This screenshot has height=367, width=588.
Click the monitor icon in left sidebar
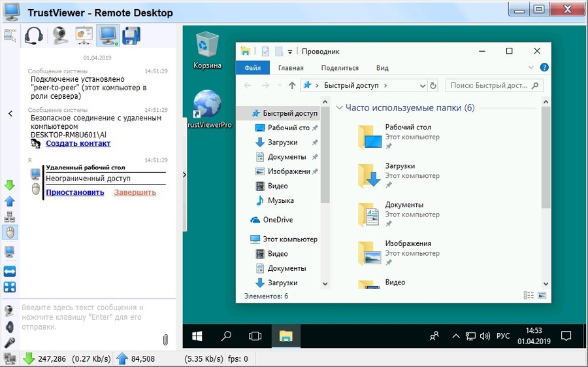(10, 251)
